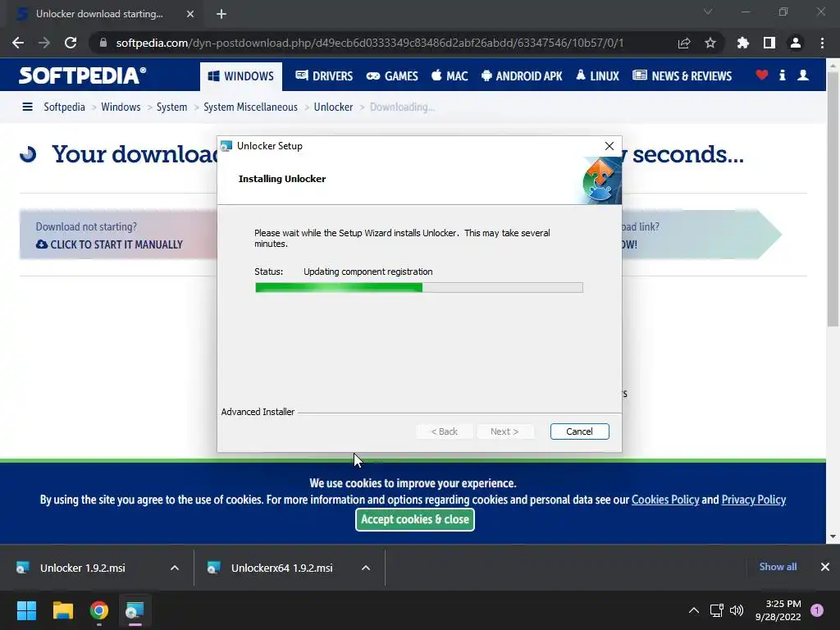Expand options for Unlockerx64 1.9.2.msi download
840x630 pixels.
[366, 568]
